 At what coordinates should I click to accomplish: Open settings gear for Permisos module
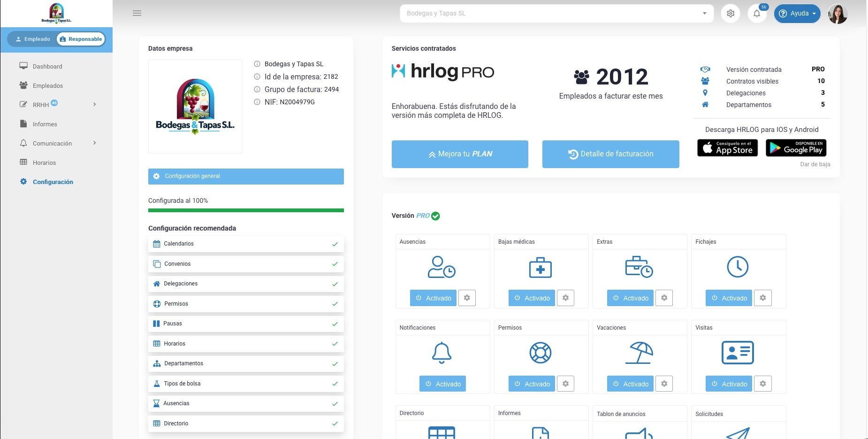[x=565, y=384]
